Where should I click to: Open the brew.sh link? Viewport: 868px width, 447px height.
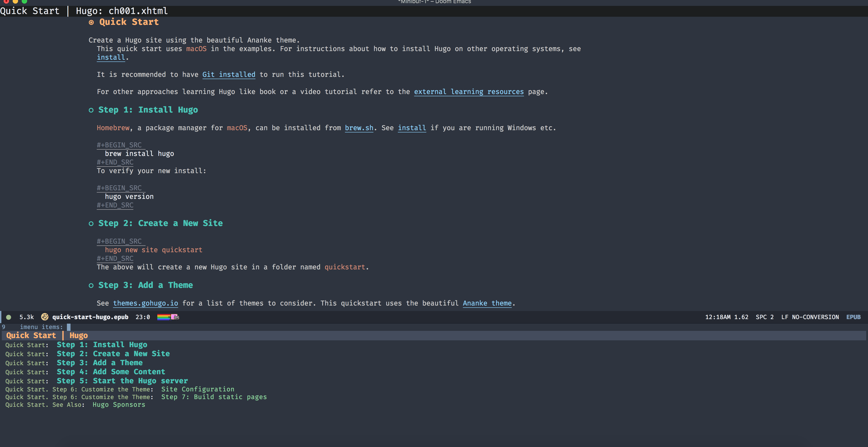359,128
